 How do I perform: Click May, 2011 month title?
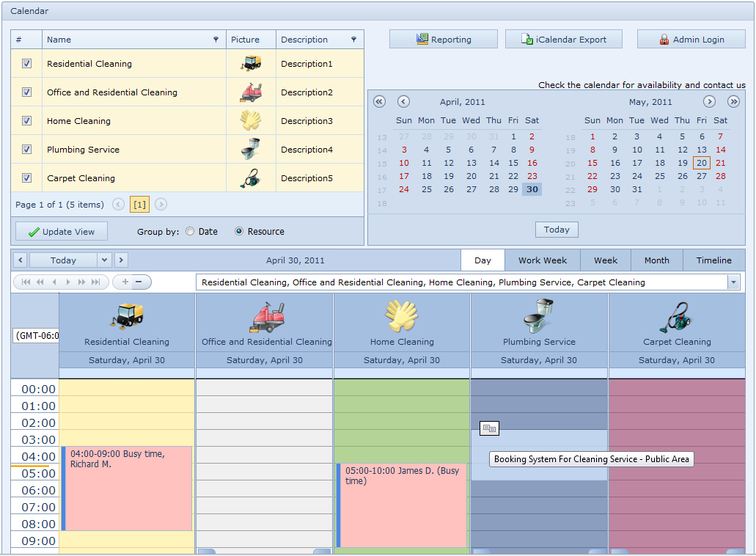(650, 102)
